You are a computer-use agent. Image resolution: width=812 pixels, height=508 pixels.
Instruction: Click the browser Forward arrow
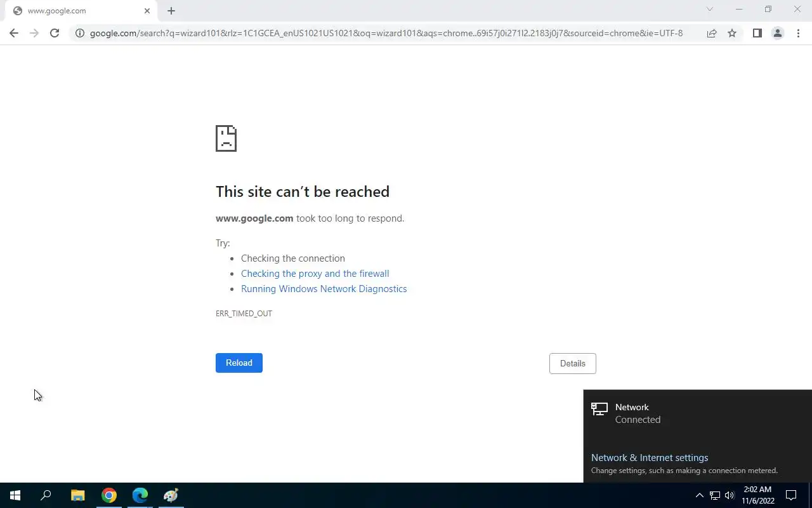34,33
